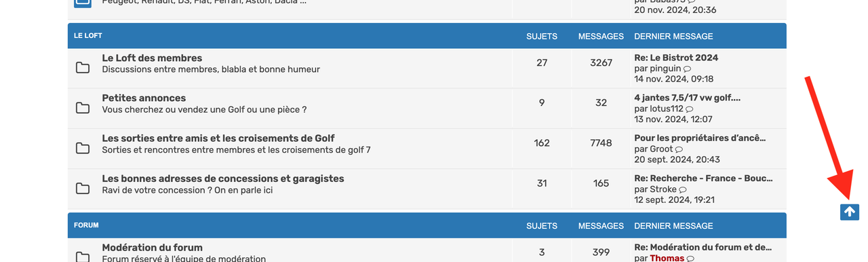Click folder icon beside Petites annonces
This screenshot has height=262, width=868.
(x=83, y=108)
